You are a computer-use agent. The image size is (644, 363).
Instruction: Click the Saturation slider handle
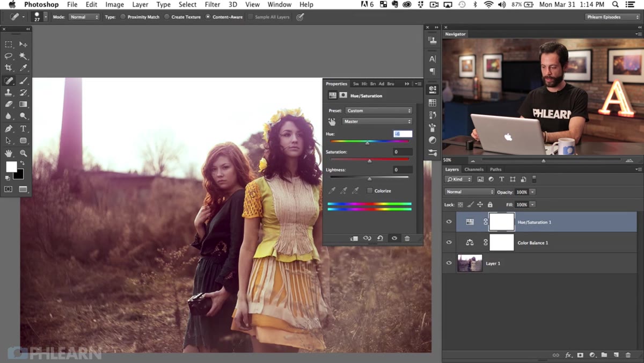pos(369,161)
